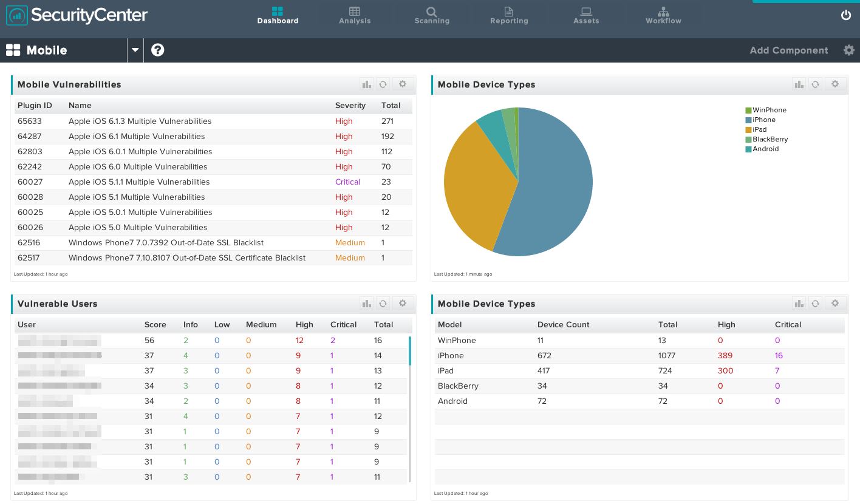860x504 pixels.
Task: Click Apple iOS 6.0 Multiple Vulnerabilities
Action: 138,167
